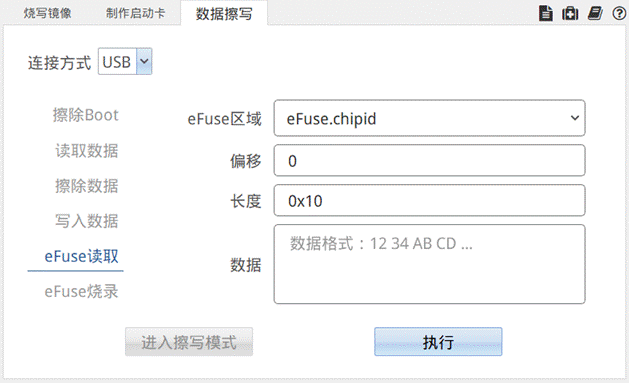Click the 偏移 offset input field
The height and width of the screenshot is (383, 629).
point(429,160)
